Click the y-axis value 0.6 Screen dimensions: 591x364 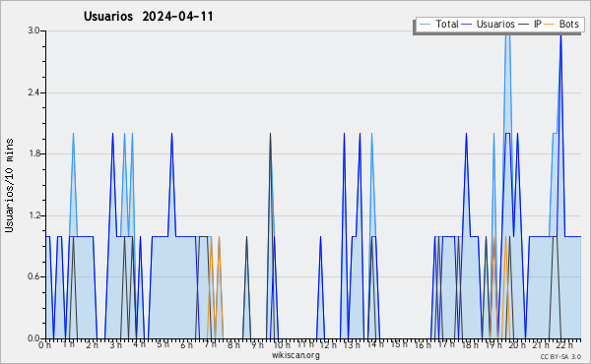pyautogui.click(x=33, y=277)
